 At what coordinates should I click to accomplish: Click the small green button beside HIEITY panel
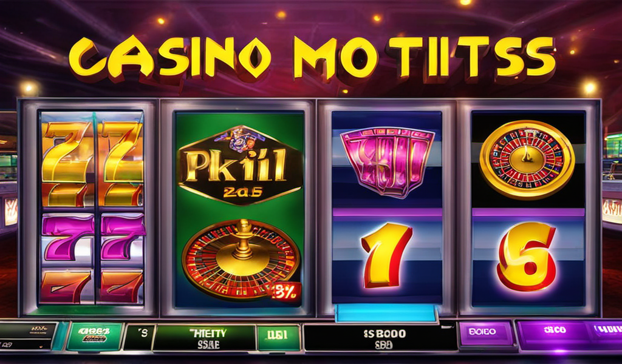point(278,337)
